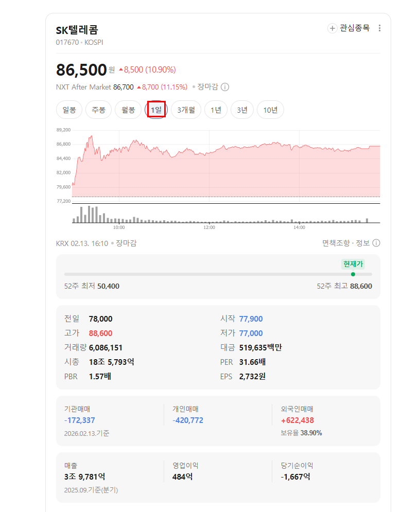
Task: Click 당기순이익 value -1,667억
Action: click(295, 476)
